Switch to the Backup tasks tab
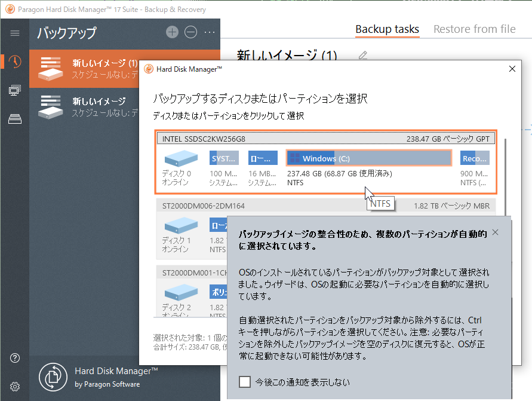Viewport: 532px width, 401px height. (387, 29)
